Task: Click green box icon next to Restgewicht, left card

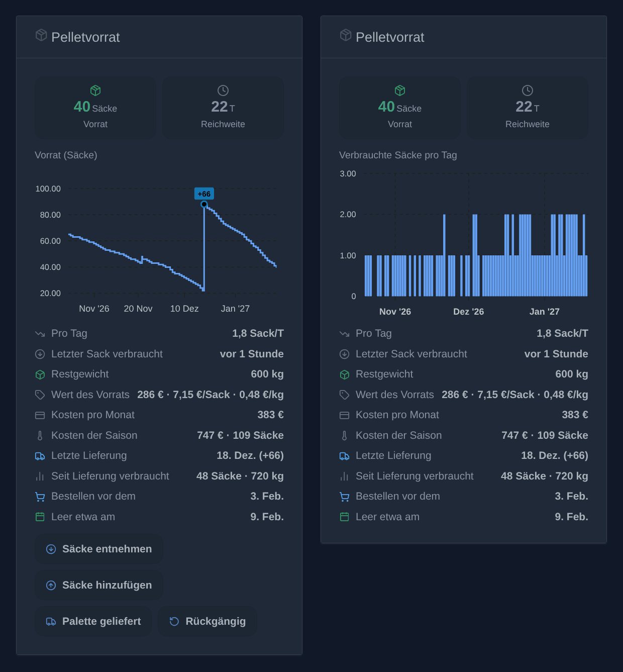Action: tap(40, 374)
